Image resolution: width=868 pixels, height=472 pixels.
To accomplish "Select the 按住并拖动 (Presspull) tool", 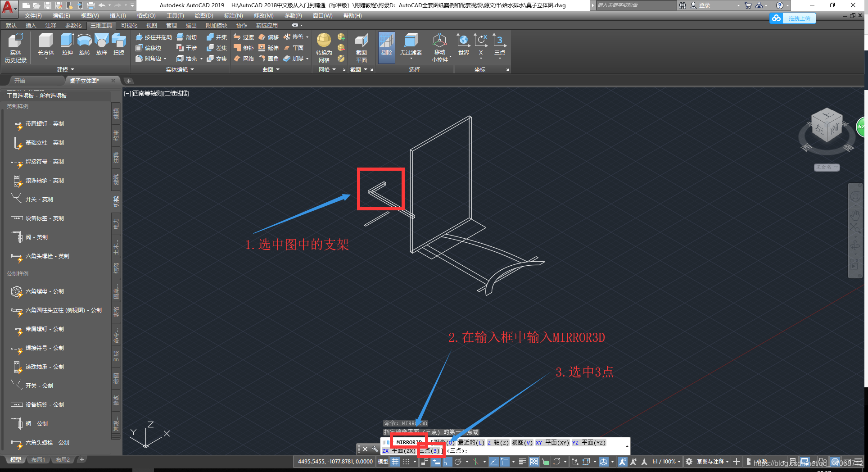I will 154,37.
